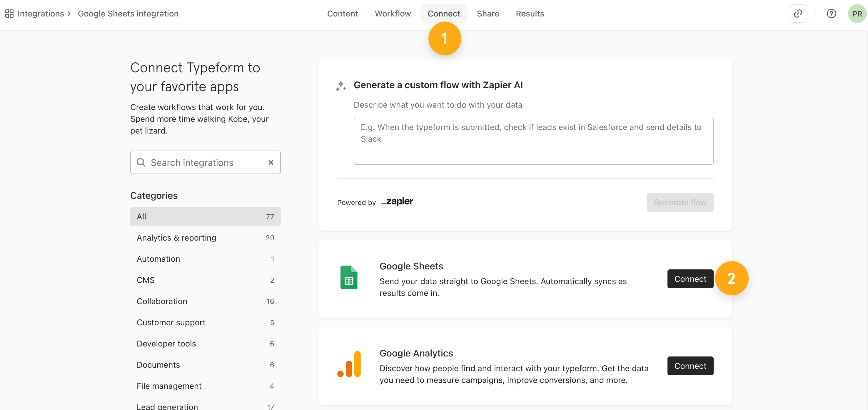
Task: Click the Zapier AI sparkle icon
Action: tap(341, 86)
